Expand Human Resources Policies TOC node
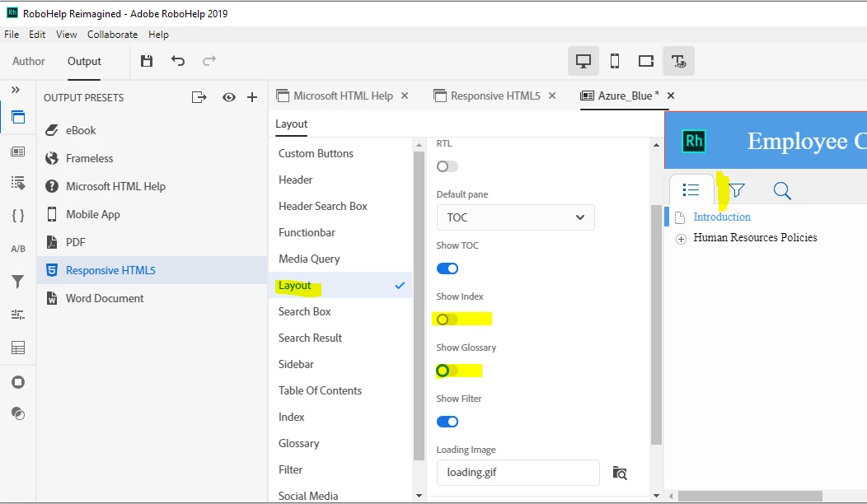 (x=682, y=239)
